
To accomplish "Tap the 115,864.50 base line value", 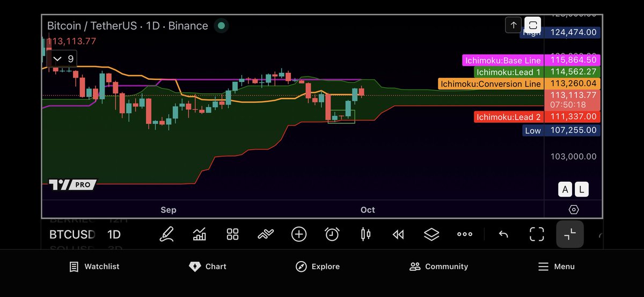I will tap(573, 61).
